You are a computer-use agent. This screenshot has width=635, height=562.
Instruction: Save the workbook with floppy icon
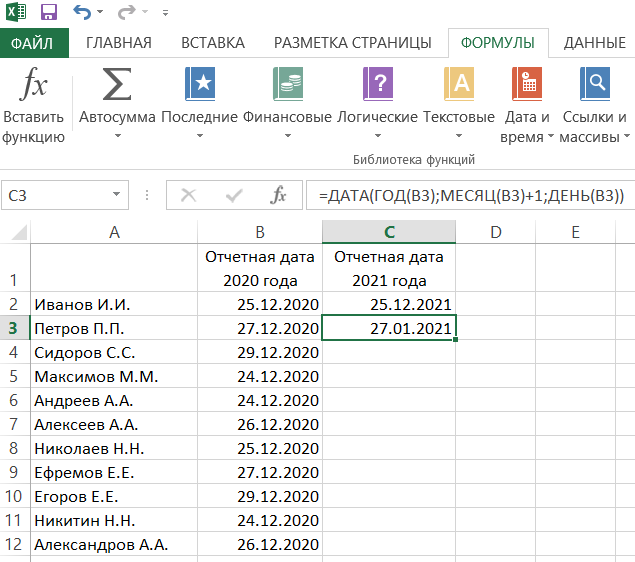pyautogui.click(x=49, y=12)
